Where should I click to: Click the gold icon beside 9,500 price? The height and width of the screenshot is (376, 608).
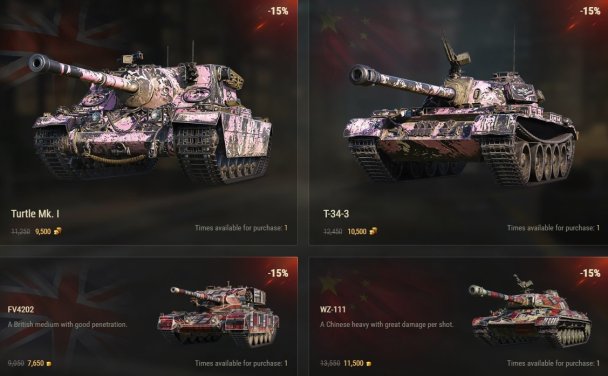(57, 231)
